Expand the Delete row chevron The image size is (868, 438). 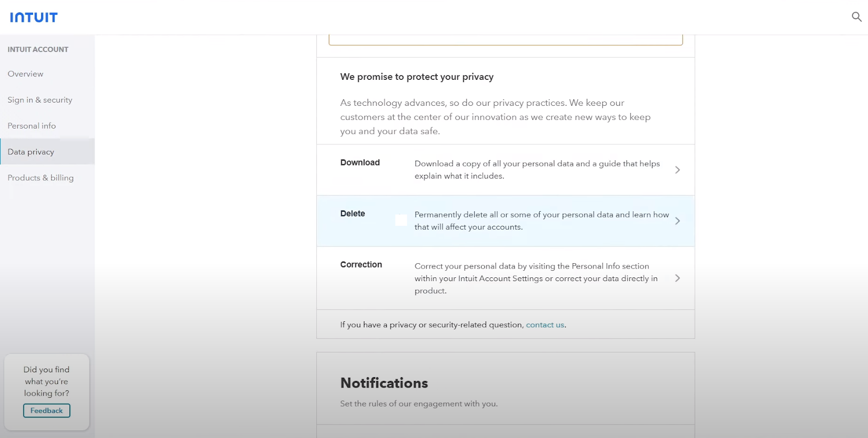coord(678,221)
